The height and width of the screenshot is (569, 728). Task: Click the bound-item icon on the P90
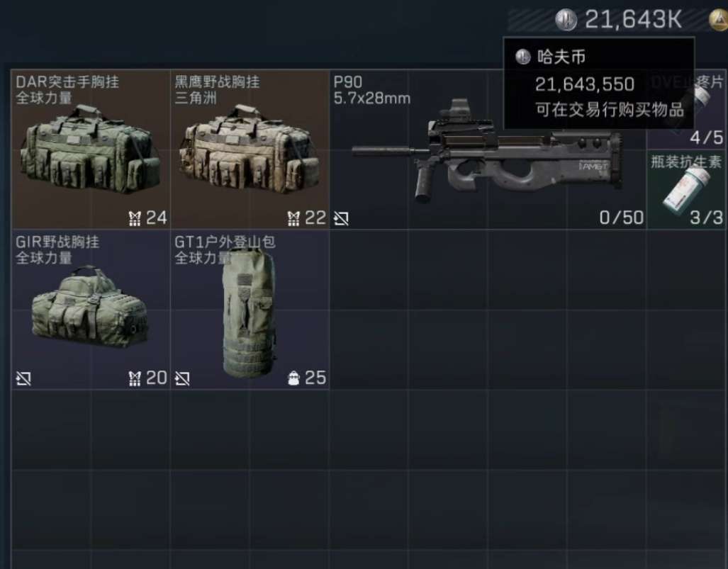pyautogui.click(x=341, y=218)
